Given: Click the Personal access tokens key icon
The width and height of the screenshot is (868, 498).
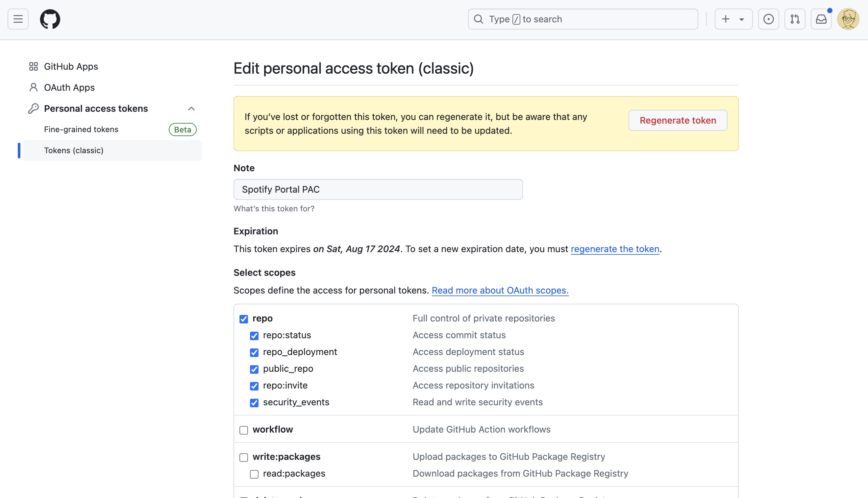Looking at the screenshot, I should click(x=34, y=108).
